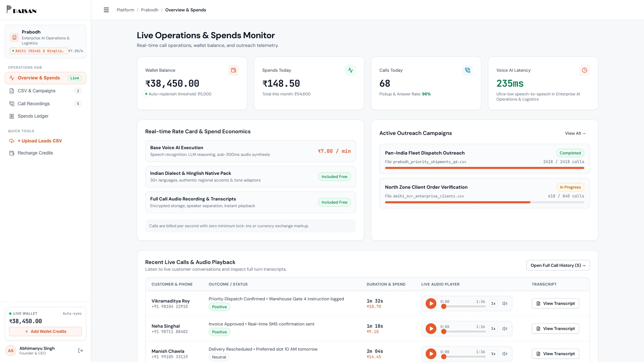Open Recharge Credits quick tool
The width and height of the screenshot is (644, 362).
[45, 153]
